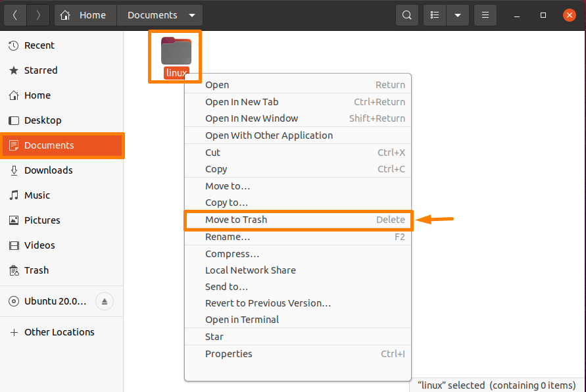Viewport: 586px width, 392px height.
Task: Open the view options dropdown
Action: [458, 14]
